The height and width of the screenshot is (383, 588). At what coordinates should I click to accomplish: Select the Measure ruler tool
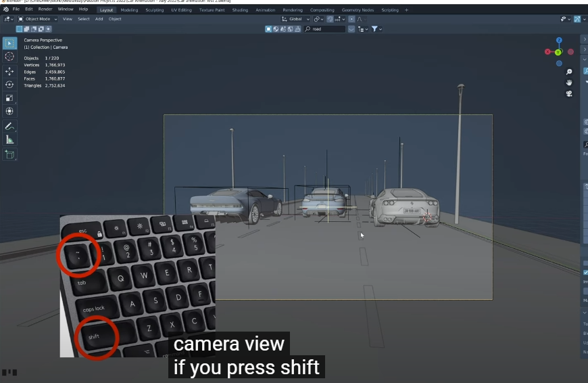pyautogui.click(x=9, y=140)
